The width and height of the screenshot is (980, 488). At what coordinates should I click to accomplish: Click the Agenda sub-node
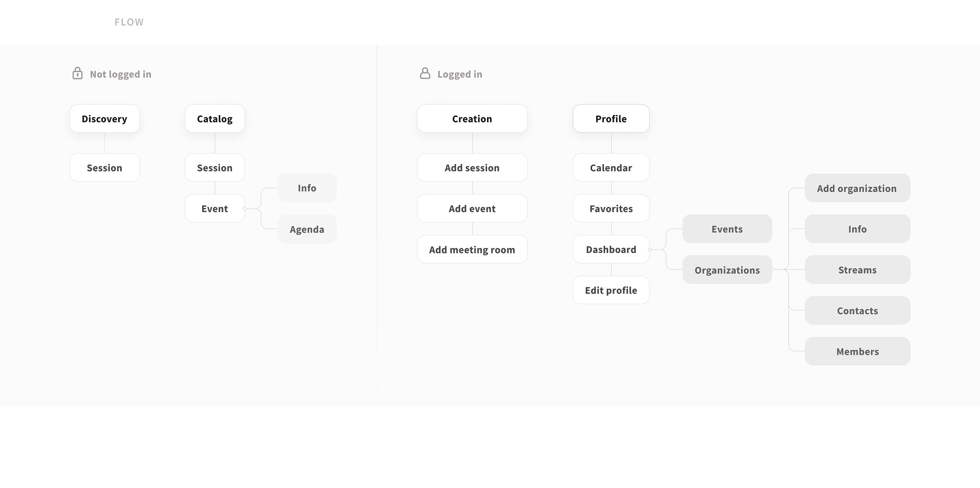coord(307,229)
